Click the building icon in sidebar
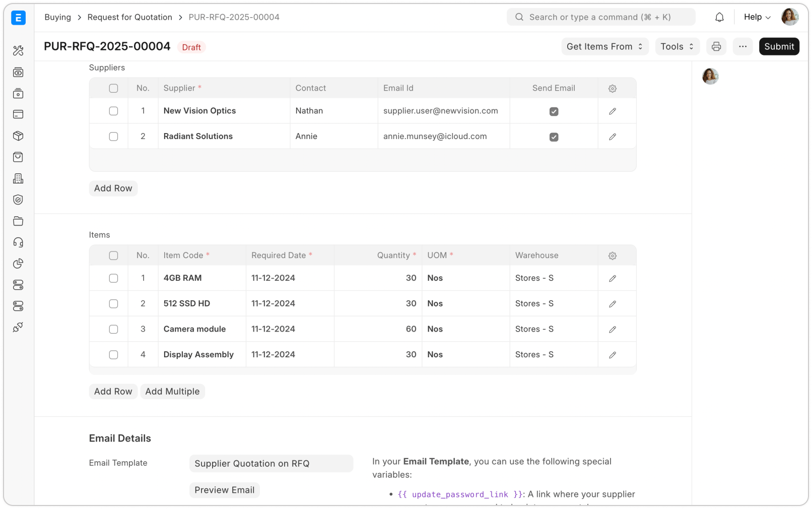This screenshot has height=509, width=812. tap(18, 179)
